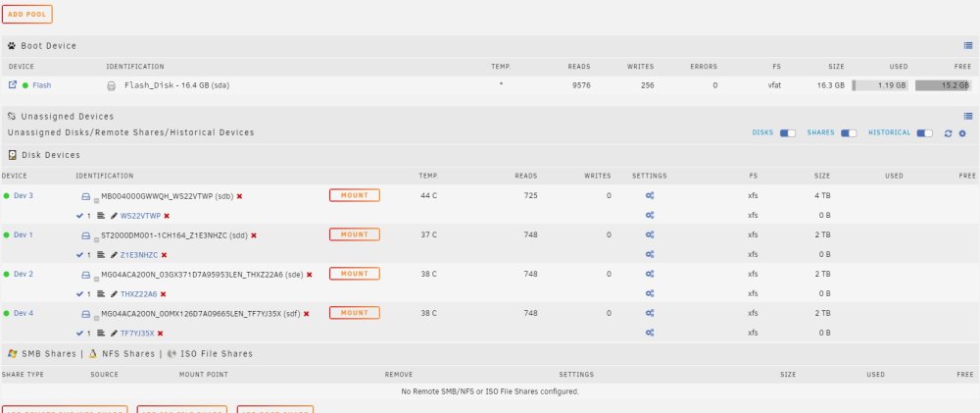980x413 pixels.
Task: Click the ADD POOL button
Action: (x=26, y=15)
